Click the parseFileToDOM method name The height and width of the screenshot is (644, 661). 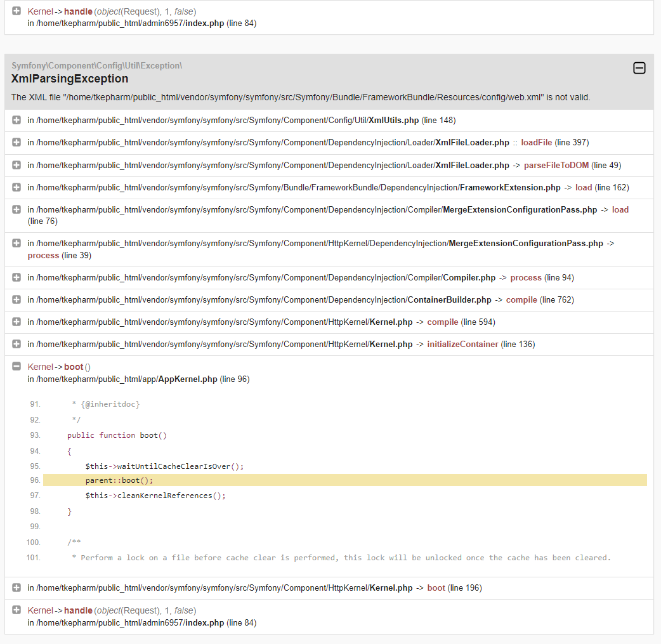[556, 166]
